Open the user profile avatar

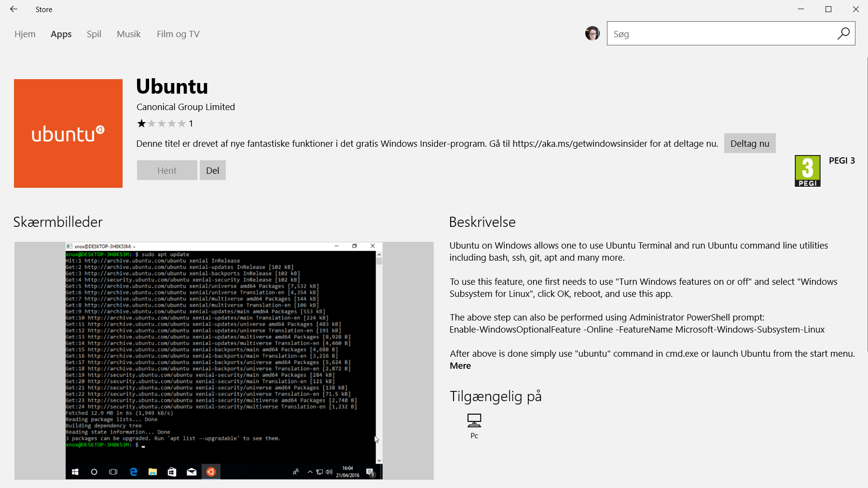point(592,33)
